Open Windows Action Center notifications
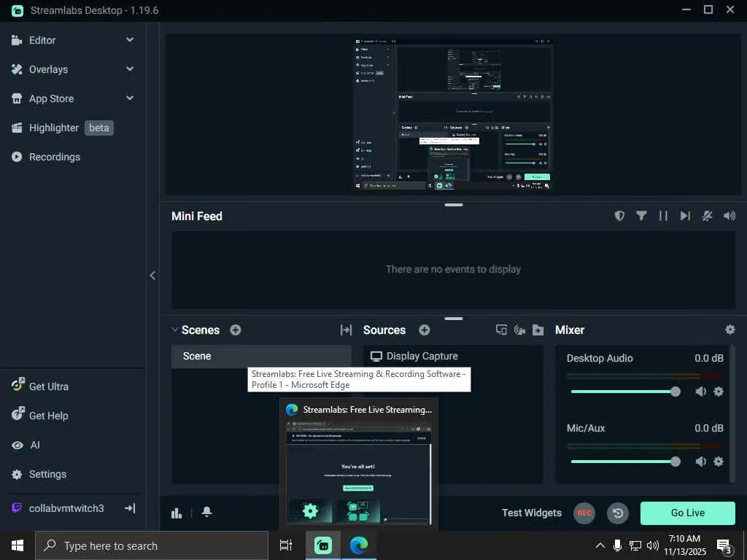747x560 pixels. tap(724, 545)
